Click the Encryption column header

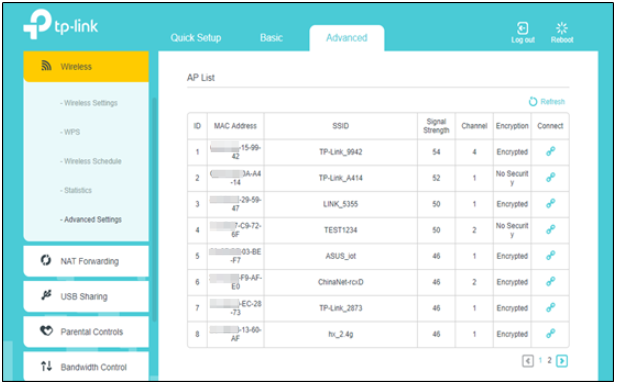pos(512,126)
